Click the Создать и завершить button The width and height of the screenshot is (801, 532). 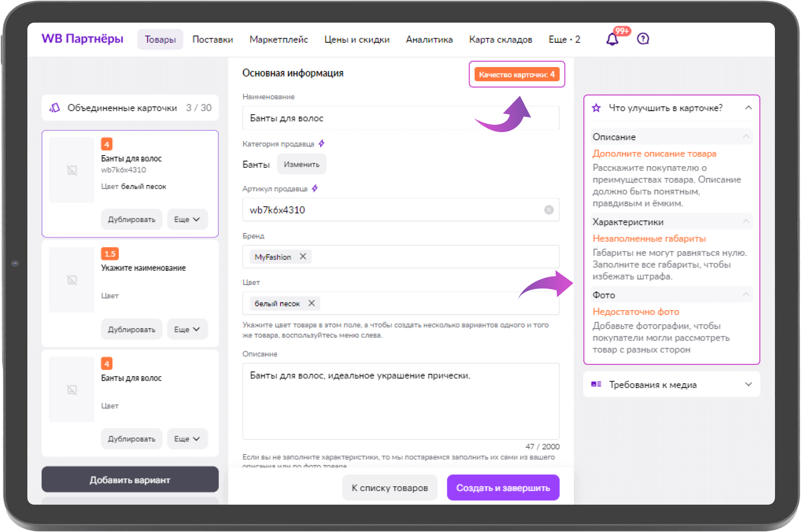[x=503, y=488]
